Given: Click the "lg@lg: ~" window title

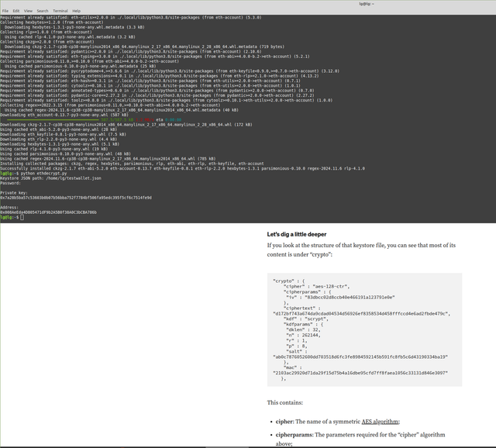Looking at the screenshot, I should click(x=367, y=4).
